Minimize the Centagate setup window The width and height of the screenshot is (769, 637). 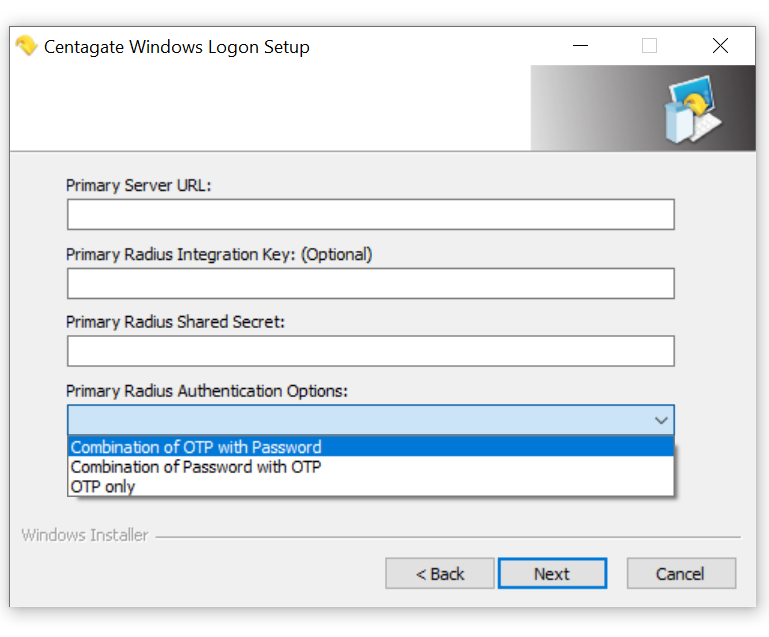[580, 46]
